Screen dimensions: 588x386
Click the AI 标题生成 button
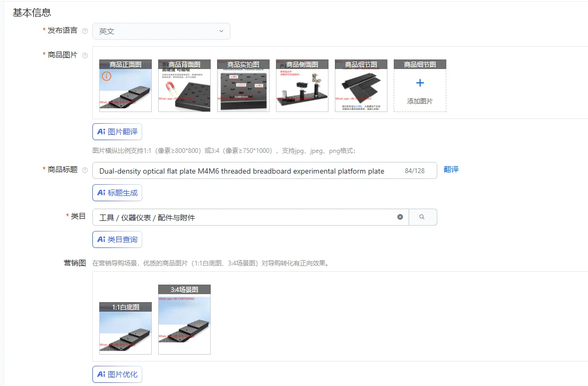(117, 193)
